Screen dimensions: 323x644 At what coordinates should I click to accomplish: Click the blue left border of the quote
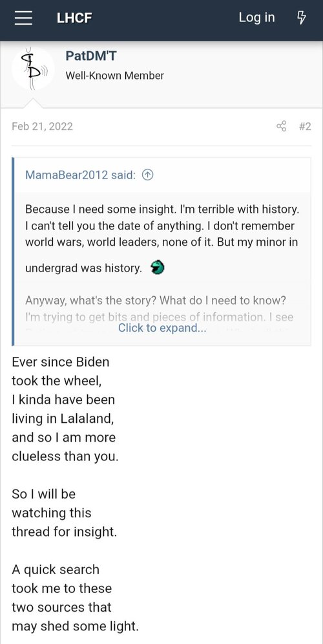tap(13, 252)
